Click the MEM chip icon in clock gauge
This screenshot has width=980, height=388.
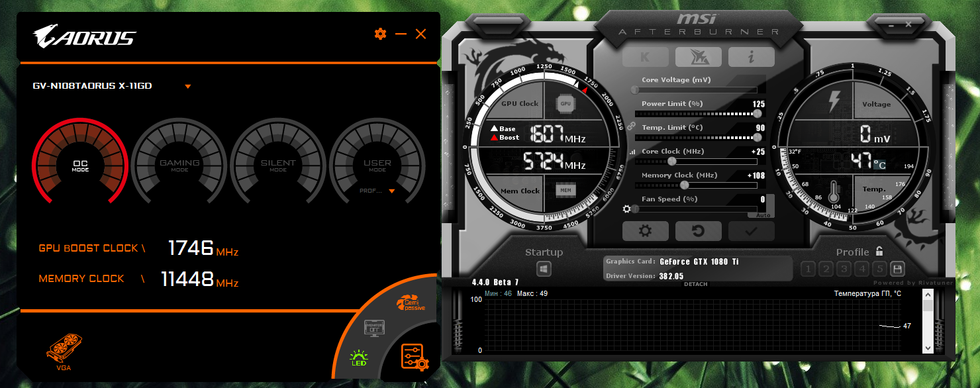[565, 190]
